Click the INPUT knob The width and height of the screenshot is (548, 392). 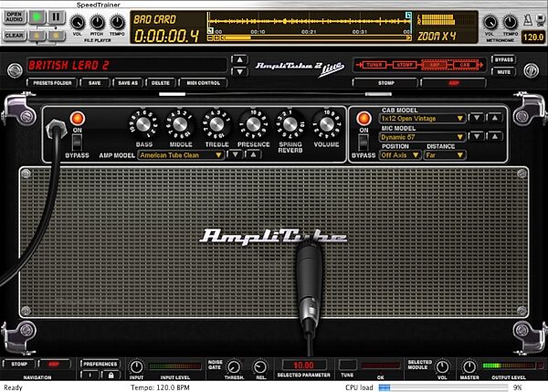(136, 366)
